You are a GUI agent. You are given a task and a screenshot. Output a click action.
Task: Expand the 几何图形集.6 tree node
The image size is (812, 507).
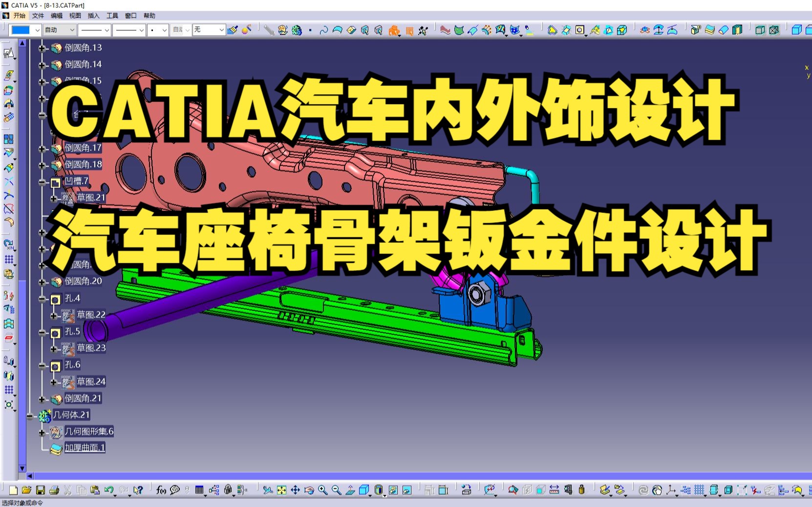42,432
